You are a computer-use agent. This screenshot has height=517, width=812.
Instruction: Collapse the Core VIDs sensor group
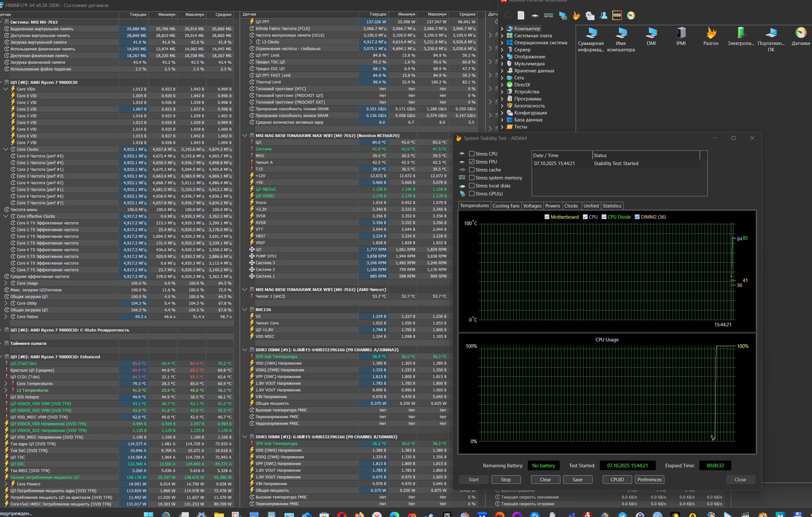point(6,89)
